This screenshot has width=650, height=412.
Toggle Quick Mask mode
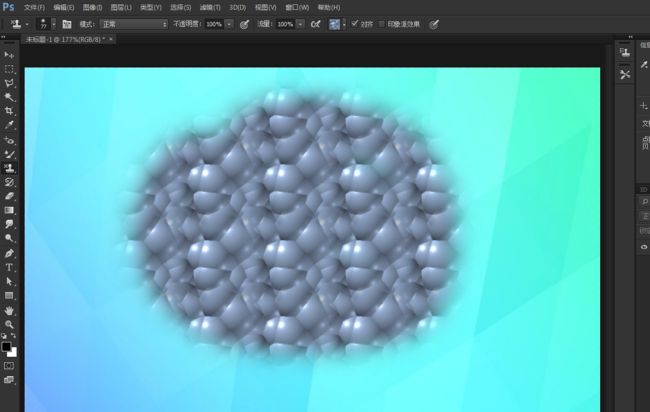9,366
